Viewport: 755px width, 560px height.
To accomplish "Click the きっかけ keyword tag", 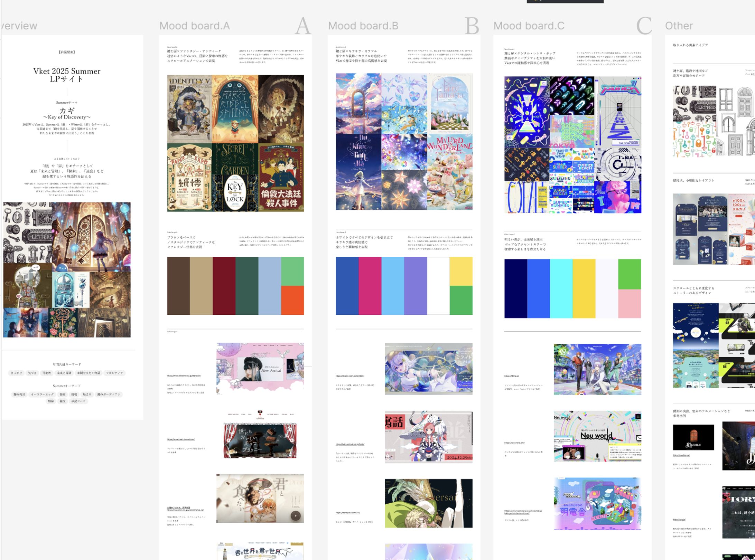I will pyautogui.click(x=16, y=373).
